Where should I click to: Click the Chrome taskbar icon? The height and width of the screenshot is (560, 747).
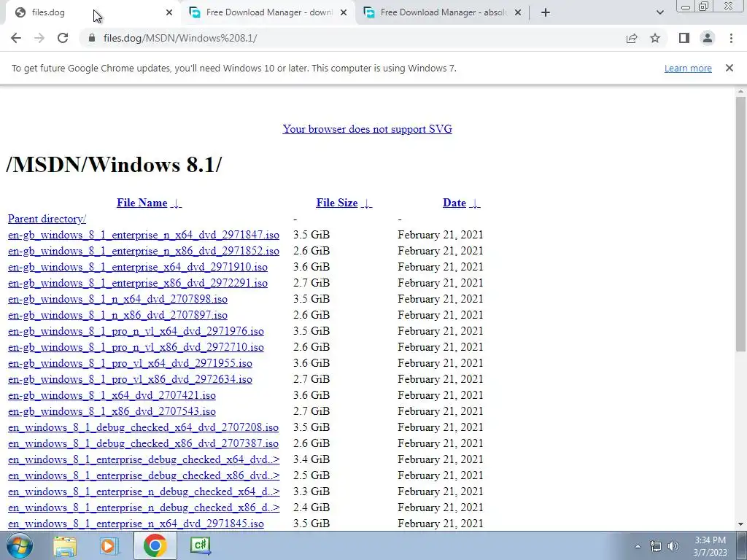click(x=155, y=545)
